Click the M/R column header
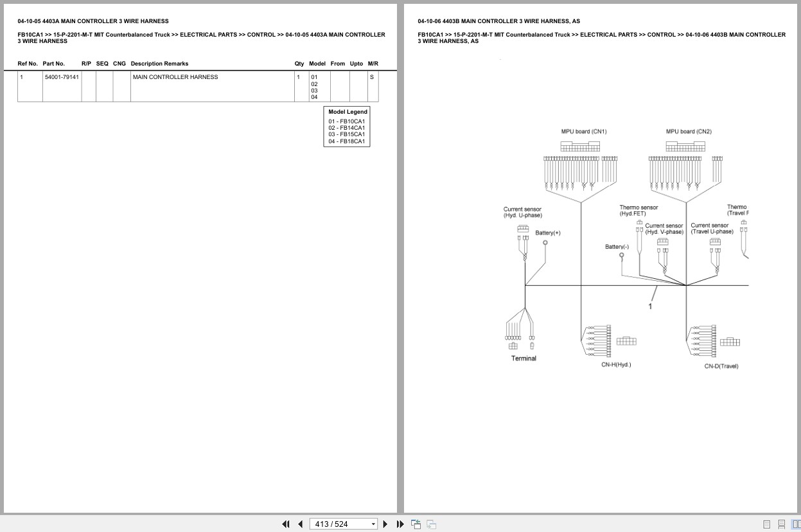The image size is (801, 532). pos(373,64)
